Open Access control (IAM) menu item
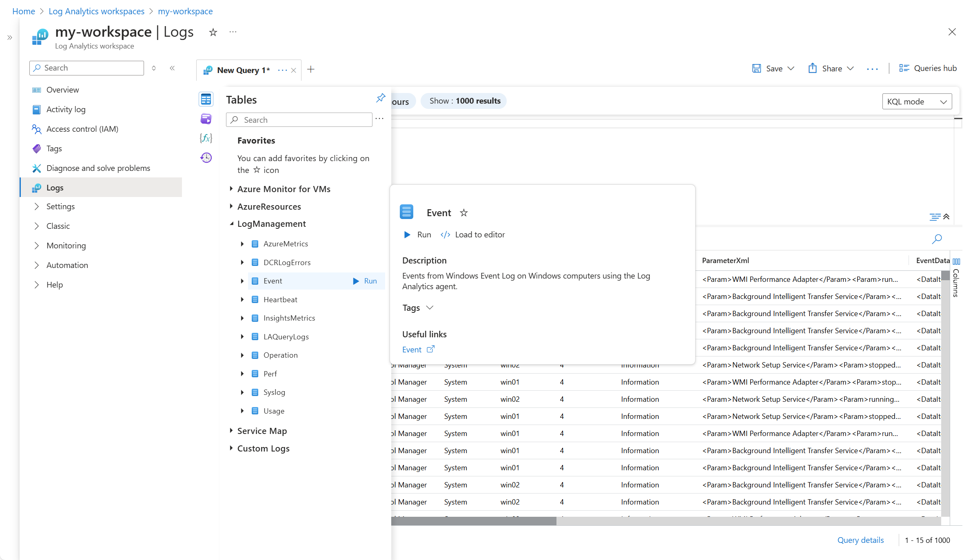The width and height of the screenshot is (973, 560). 82,129
